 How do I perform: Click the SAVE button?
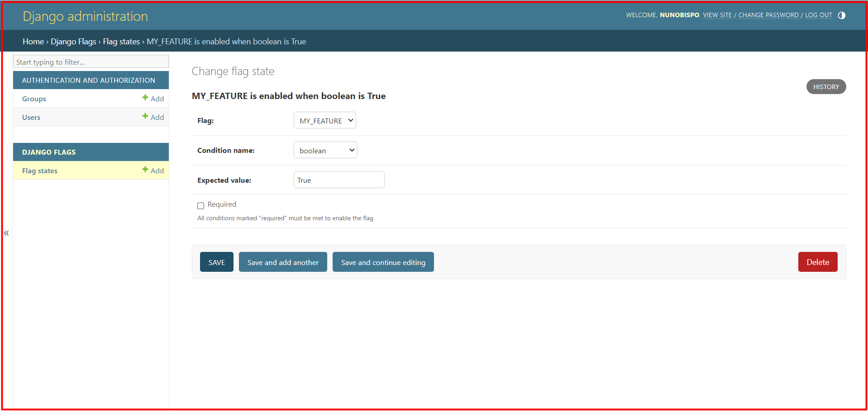[216, 262]
